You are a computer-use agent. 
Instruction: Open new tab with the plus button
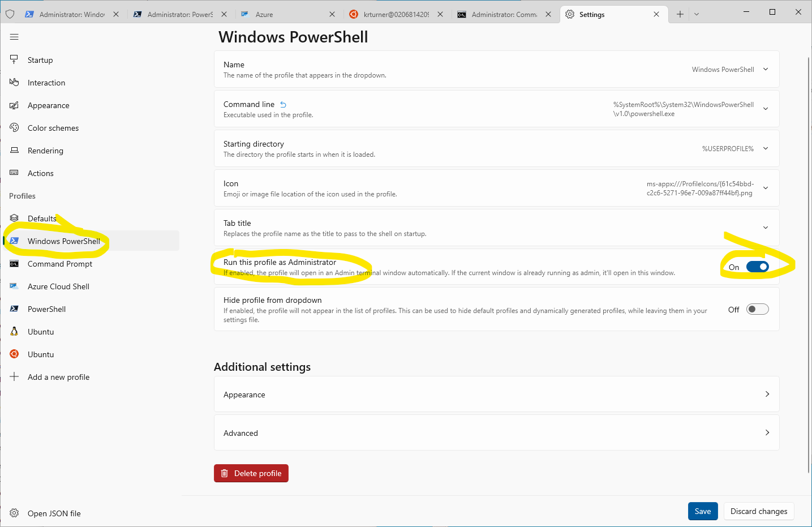click(x=680, y=14)
